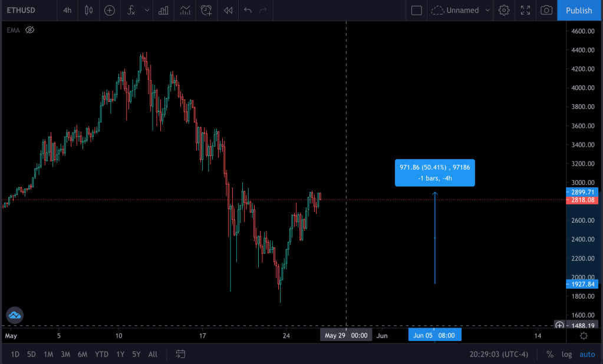Open the Indicators fx menu
Viewport: 603px width, 364px height.
click(x=131, y=10)
